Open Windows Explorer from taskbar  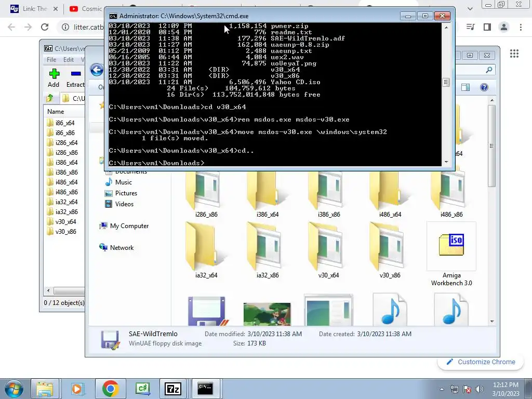pos(45,389)
